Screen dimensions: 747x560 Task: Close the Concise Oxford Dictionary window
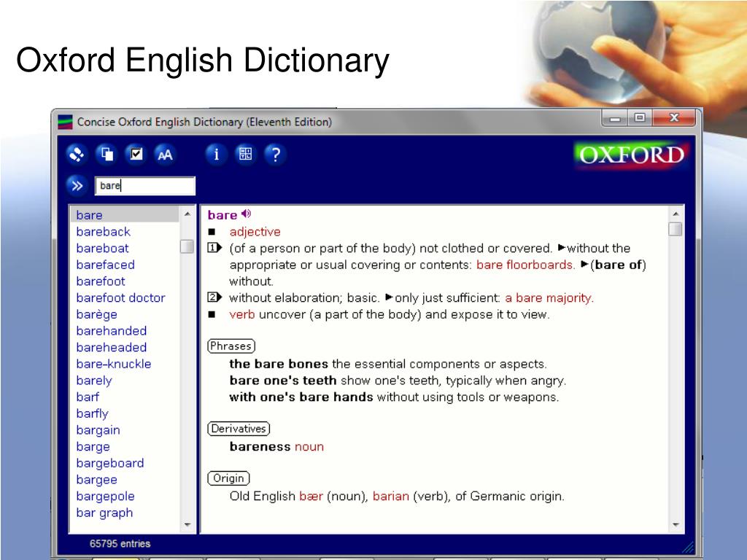coord(673,117)
